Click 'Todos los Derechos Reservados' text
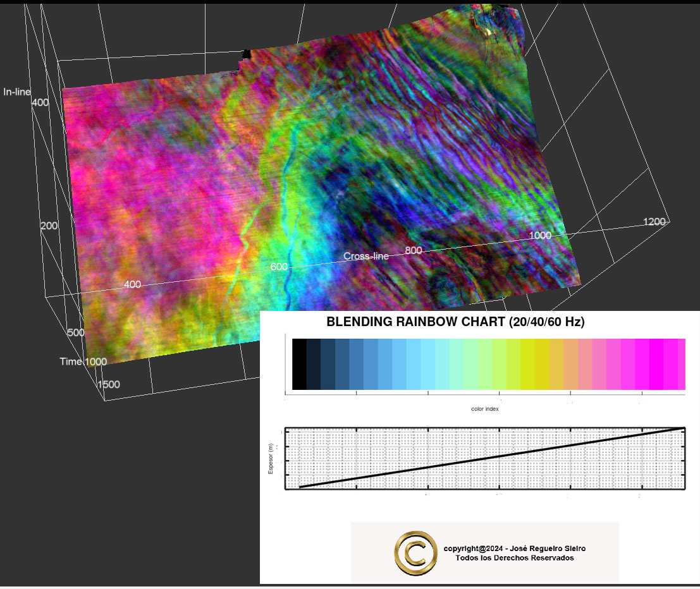700x589 pixels. 514,558
